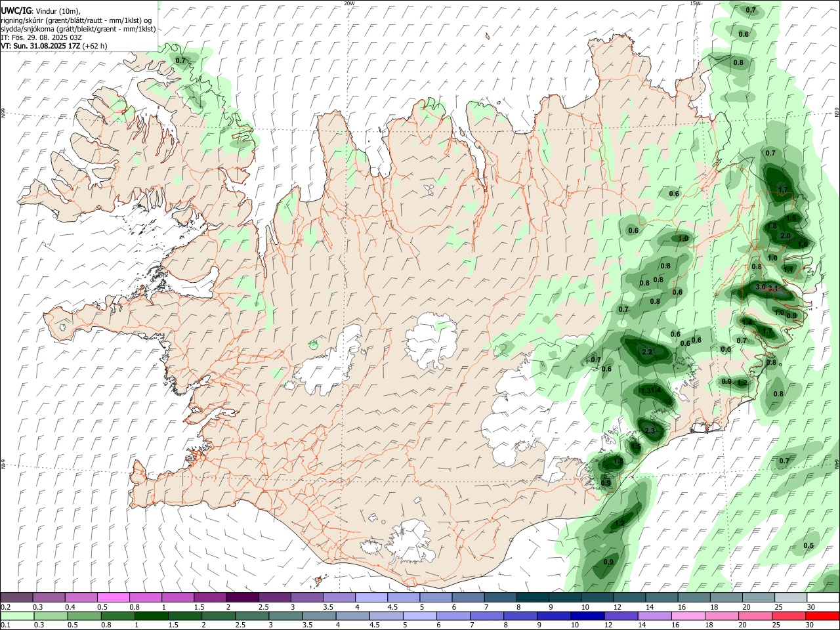Click the Langjökull glacier white area

pyautogui.click(x=331, y=364)
